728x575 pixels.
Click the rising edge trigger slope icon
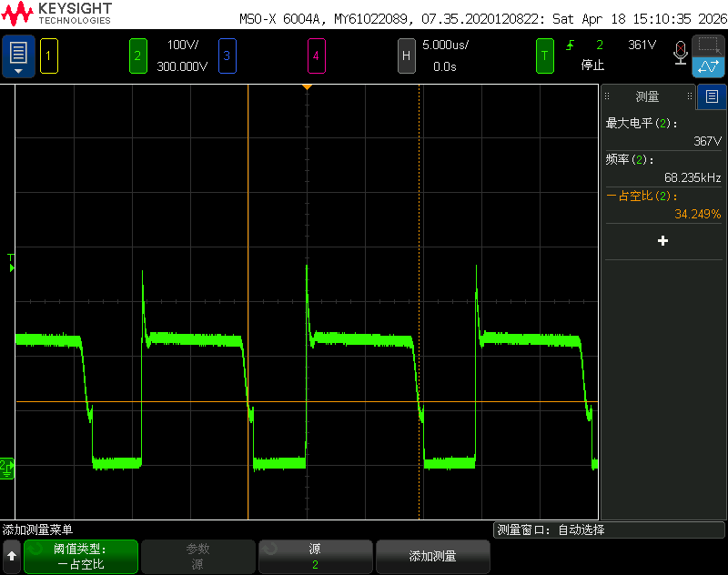pos(571,45)
